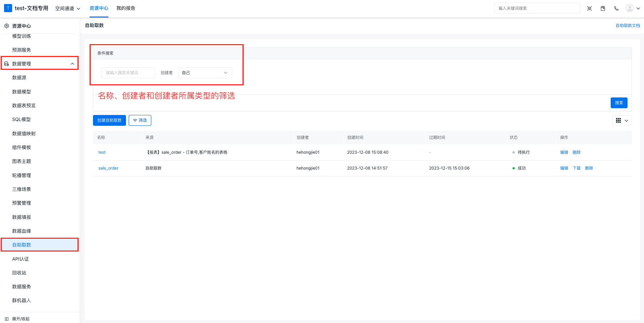Viewport: 644px width, 323px height.
Task: Click 编辑 for the sale_order row
Action: [x=564, y=168]
